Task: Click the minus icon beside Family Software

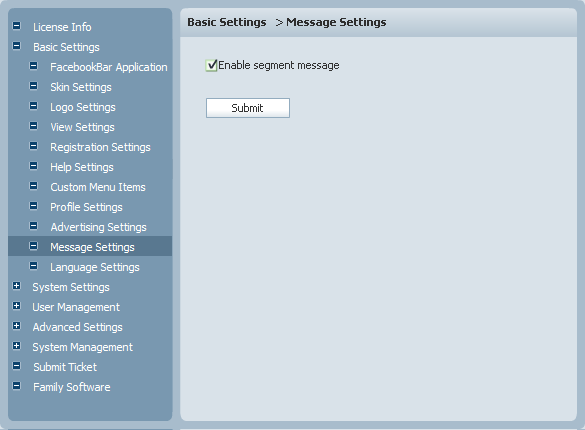Action: coord(16,386)
